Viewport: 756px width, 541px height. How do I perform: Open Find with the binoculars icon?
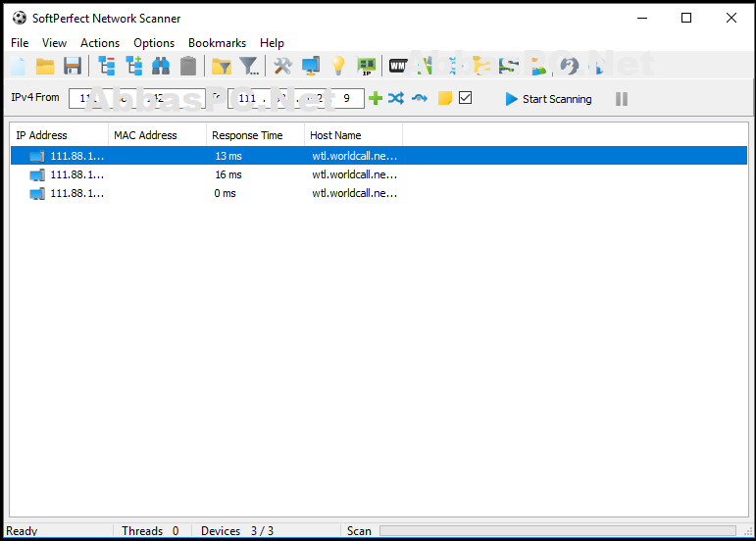click(161, 66)
